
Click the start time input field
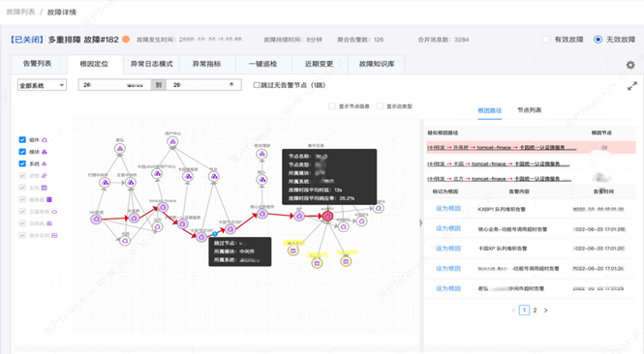pos(114,85)
